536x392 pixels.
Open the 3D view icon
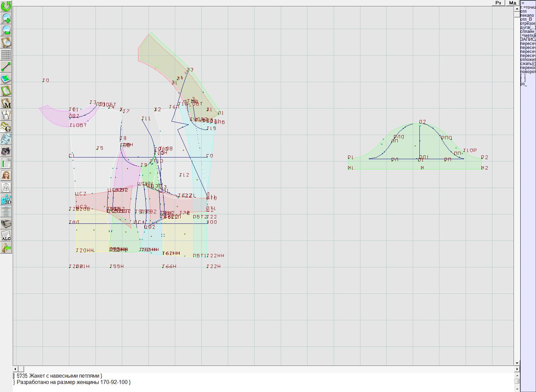pyautogui.click(x=6, y=200)
